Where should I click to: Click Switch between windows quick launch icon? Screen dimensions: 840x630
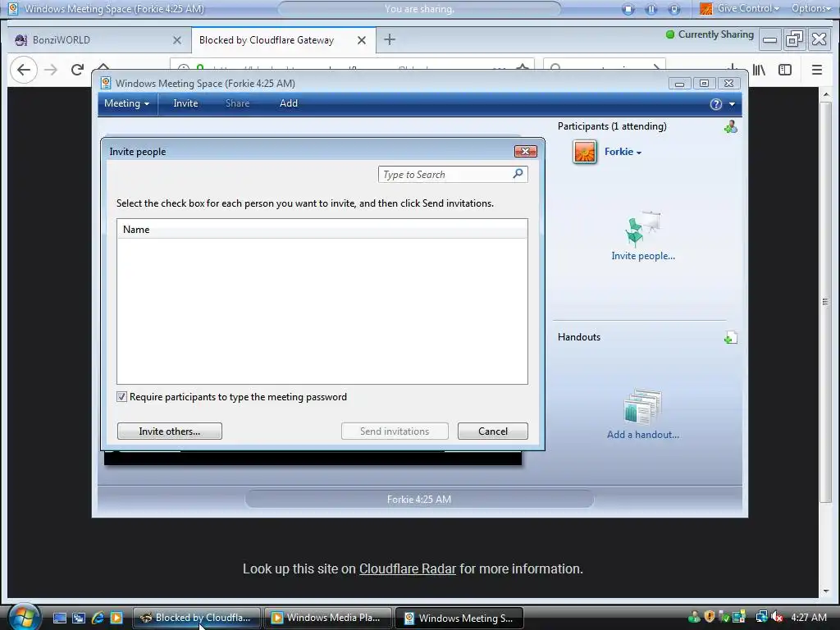(79, 618)
